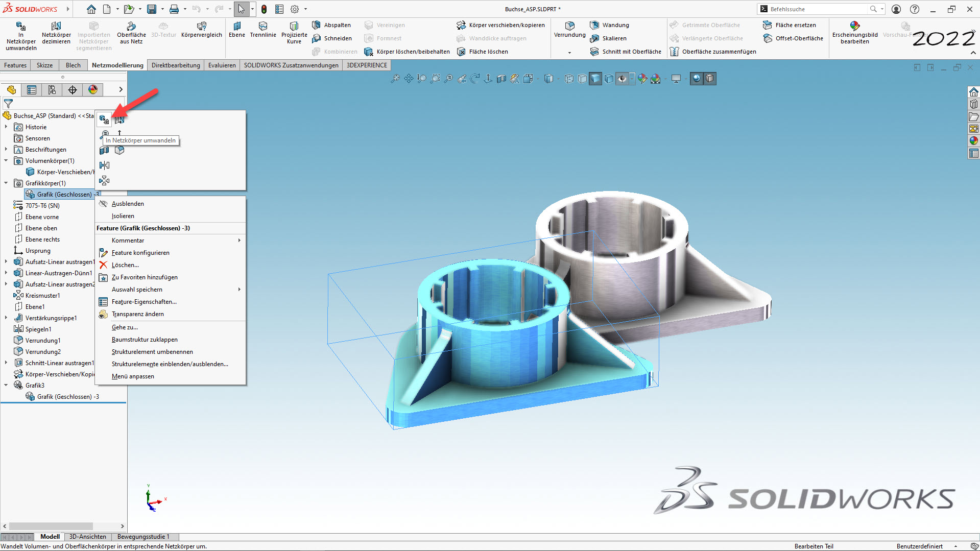Switch to the Evaluieren tab
This screenshot has height=551, width=980.
[x=222, y=65]
